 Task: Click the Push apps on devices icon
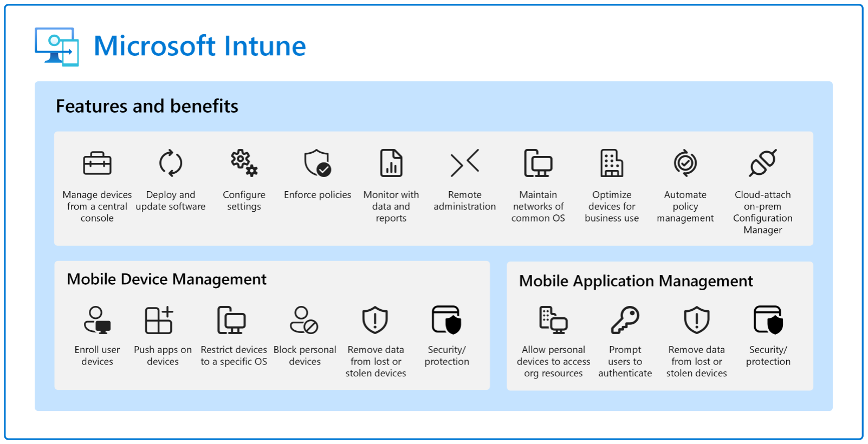point(159,320)
